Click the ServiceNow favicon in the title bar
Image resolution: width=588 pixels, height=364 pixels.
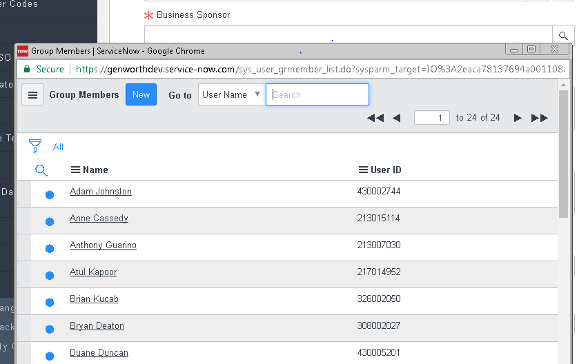coord(23,51)
